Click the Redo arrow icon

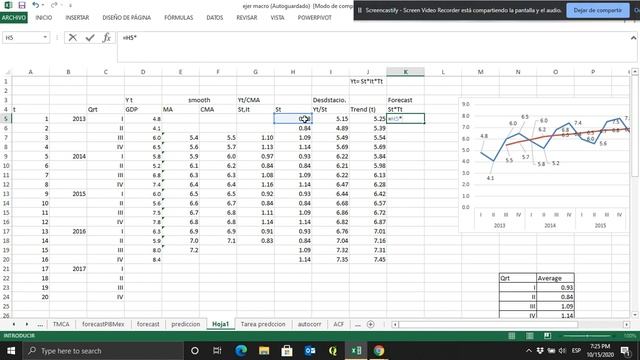pos(54,5)
